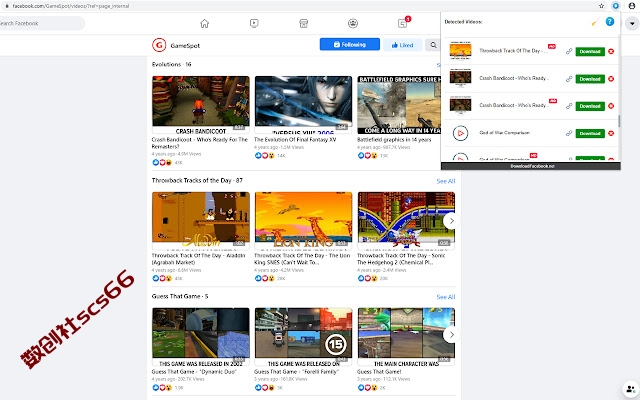Screen dimensions: 640x400
Task: Click the broom icon to clear detected videos
Action: pyautogui.click(x=595, y=22)
